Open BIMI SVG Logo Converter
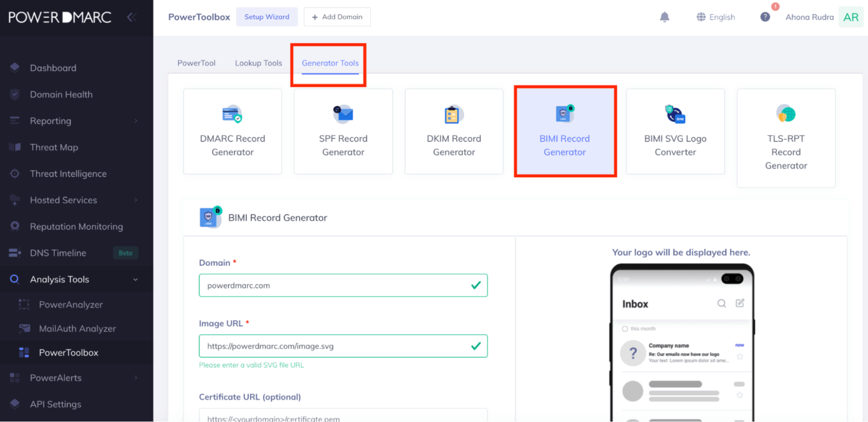 (x=675, y=131)
